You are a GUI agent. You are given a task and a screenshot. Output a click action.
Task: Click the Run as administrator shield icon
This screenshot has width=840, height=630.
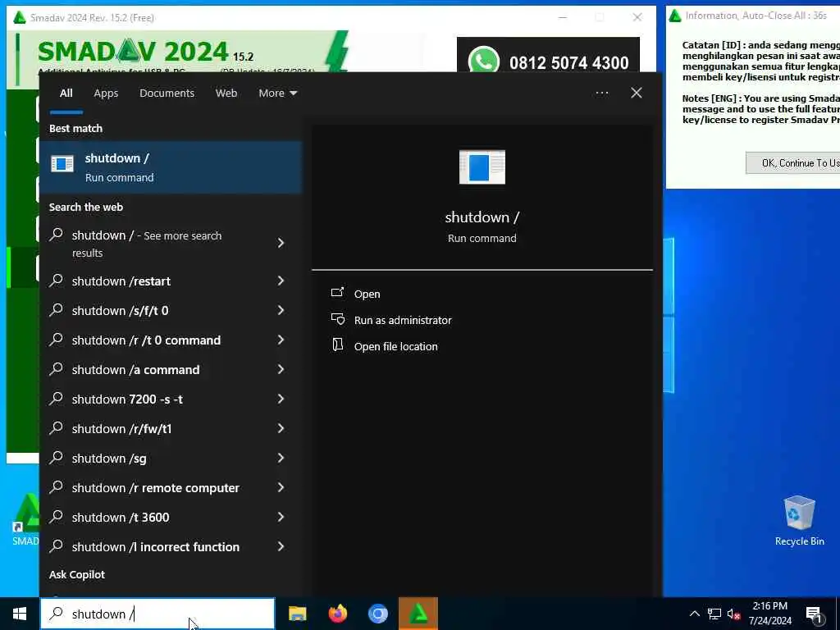point(337,319)
